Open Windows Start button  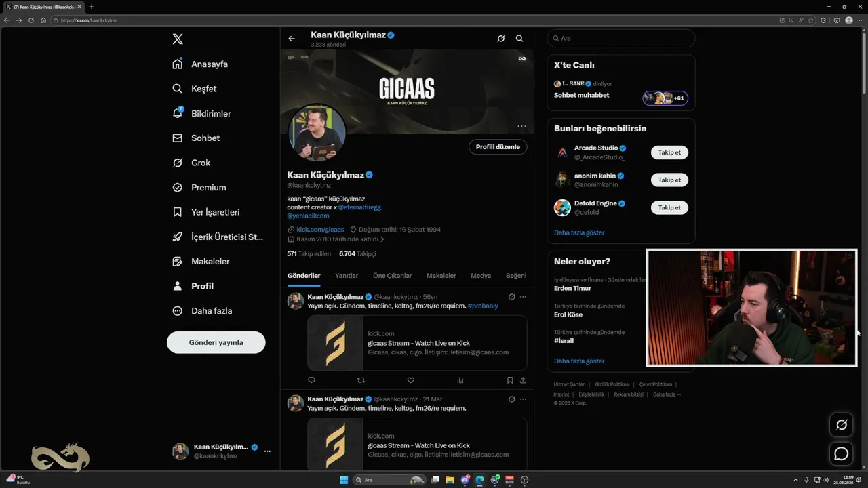[344, 480]
